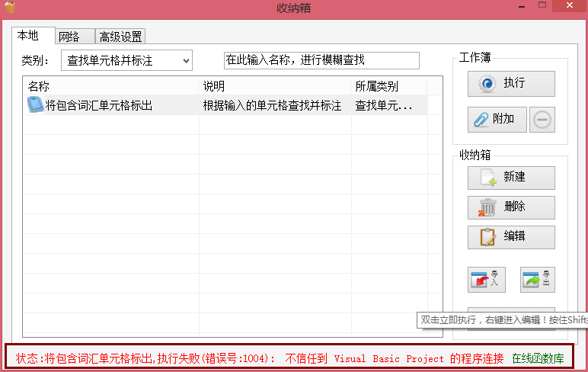
Task: Click the 执行 (Execute) button
Action: pos(511,83)
